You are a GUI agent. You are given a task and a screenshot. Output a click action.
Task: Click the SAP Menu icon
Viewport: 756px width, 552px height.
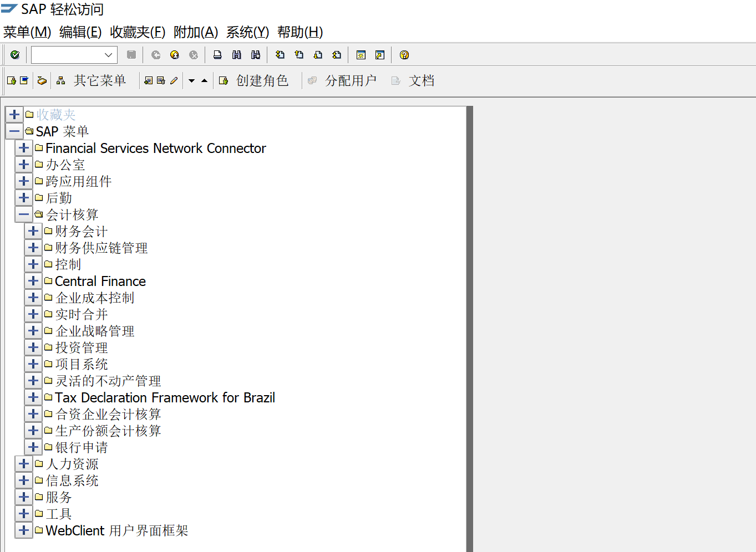(x=24, y=81)
